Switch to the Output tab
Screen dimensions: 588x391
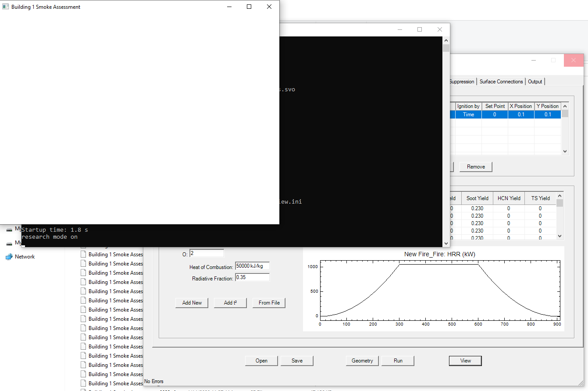(535, 81)
